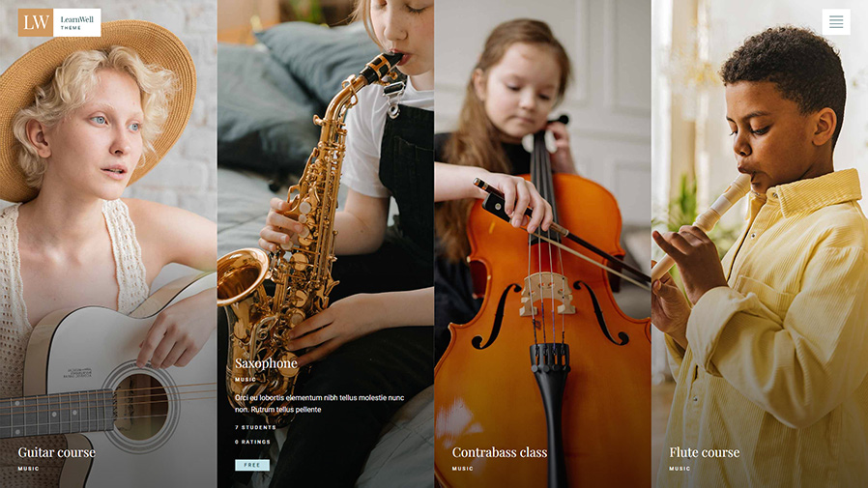Open the Saxophone course title
Viewport: 868px width, 488px height.
[266, 363]
